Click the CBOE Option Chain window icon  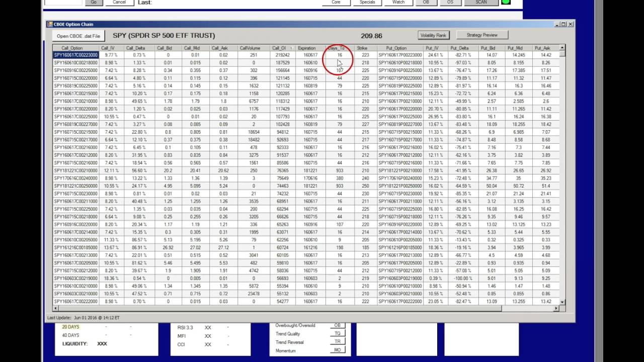pyautogui.click(x=49, y=24)
